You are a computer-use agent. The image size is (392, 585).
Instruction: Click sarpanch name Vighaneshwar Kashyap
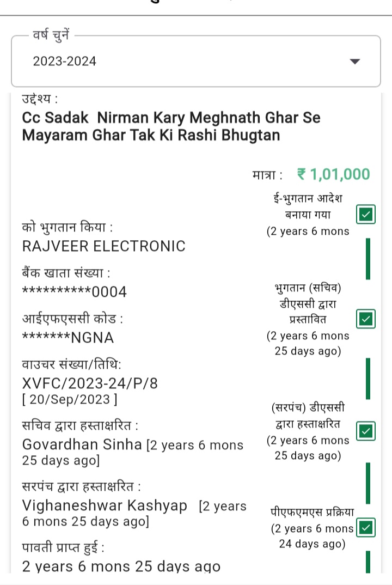coord(105,505)
